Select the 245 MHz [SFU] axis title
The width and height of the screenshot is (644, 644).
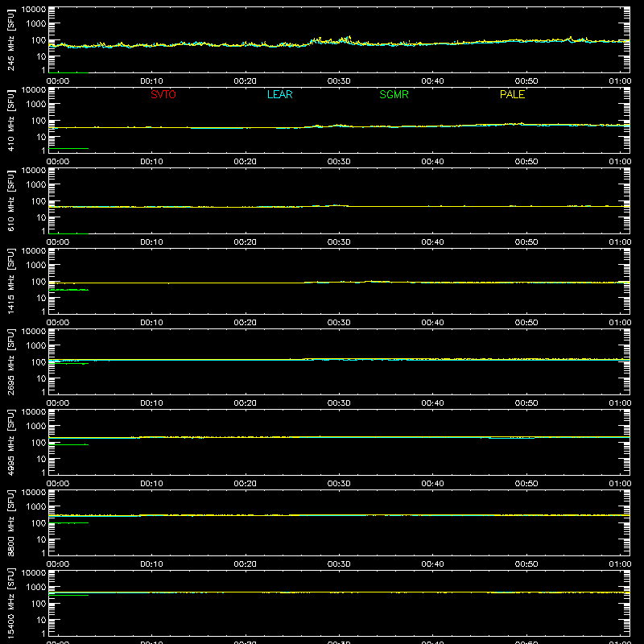[10, 39]
